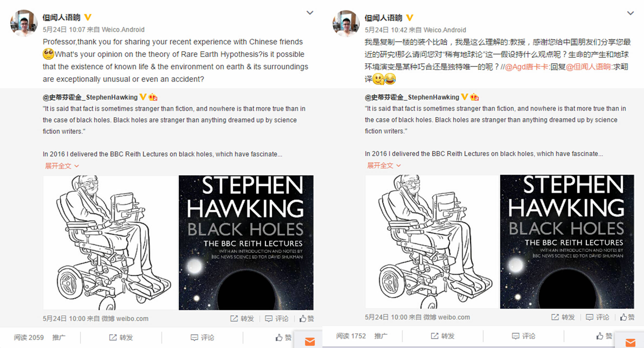Image resolution: width=644 pixels, height=348 pixels.
Task: Repost right post using bottom 转发
Action: 442,336
